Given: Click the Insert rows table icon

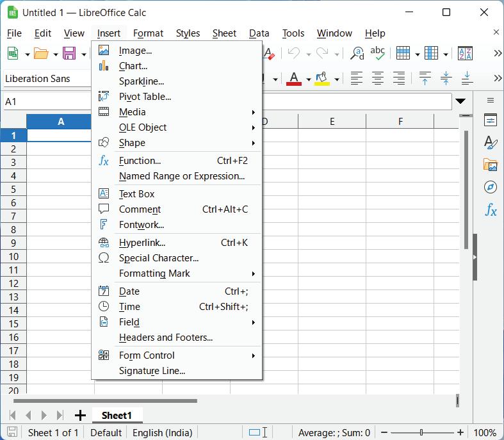Looking at the screenshot, I should [x=403, y=53].
